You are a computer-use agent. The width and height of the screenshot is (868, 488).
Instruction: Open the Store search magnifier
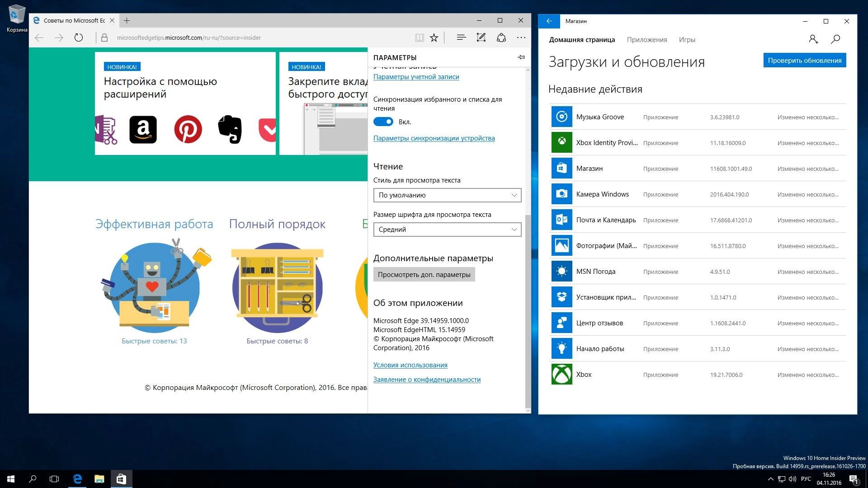pos(835,40)
